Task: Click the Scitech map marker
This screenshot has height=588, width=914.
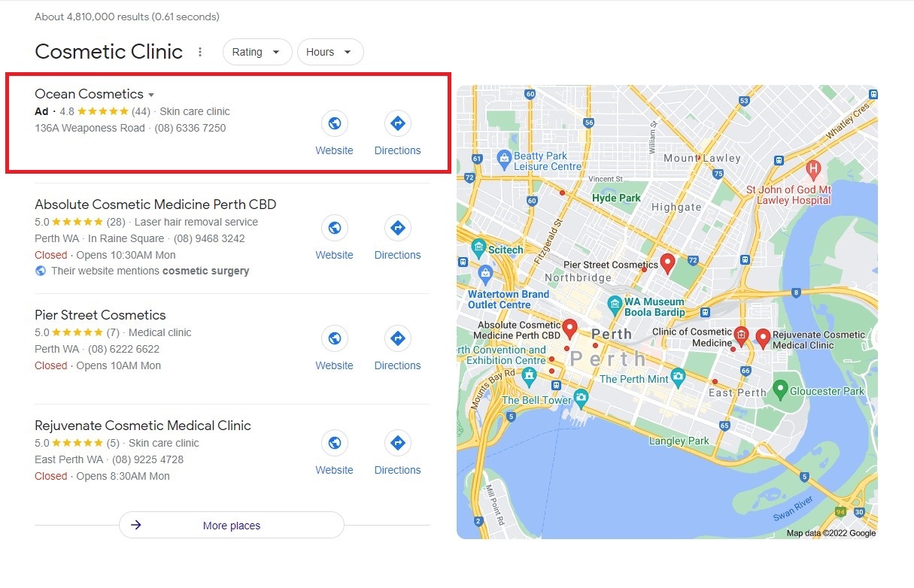Action: 478,249
